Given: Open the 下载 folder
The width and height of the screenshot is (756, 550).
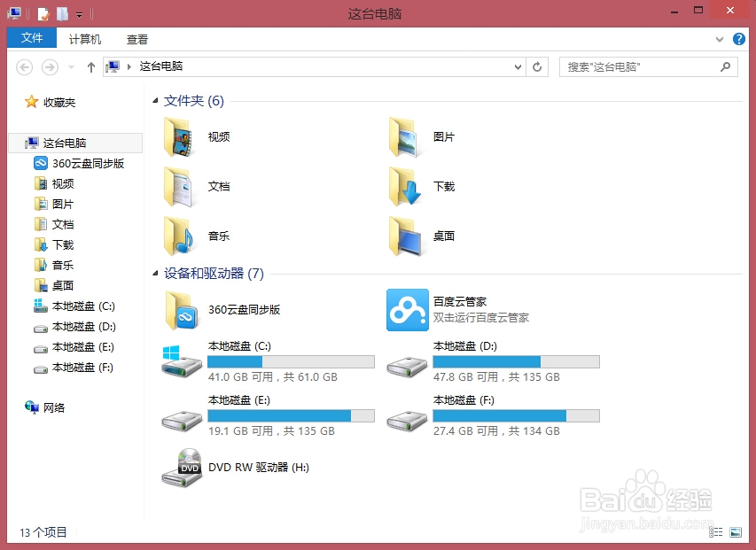Looking at the screenshot, I should 443,187.
